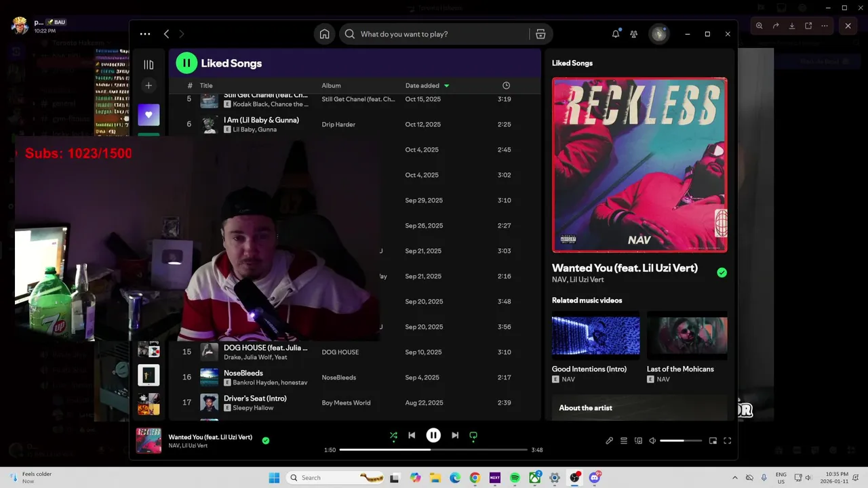Open the lyrics microphone icon
Screen dimensions: 868x488
pos(609,441)
